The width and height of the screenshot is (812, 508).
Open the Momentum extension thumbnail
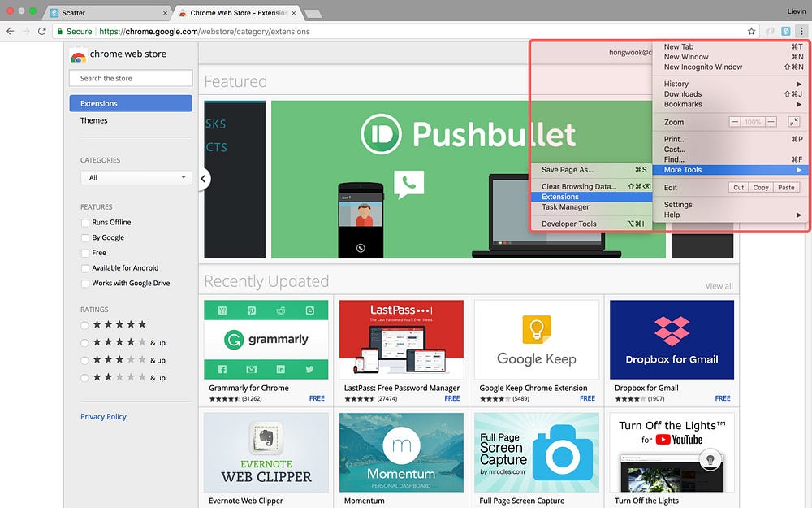click(x=401, y=453)
